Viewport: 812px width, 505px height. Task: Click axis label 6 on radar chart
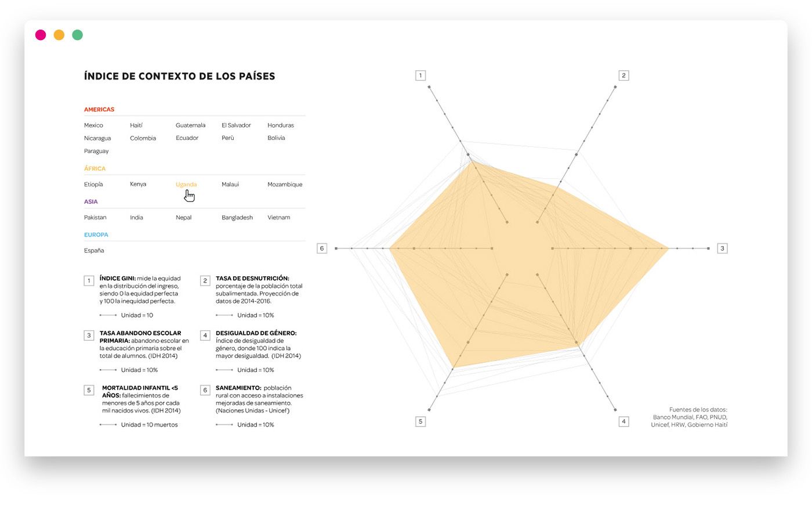point(322,248)
